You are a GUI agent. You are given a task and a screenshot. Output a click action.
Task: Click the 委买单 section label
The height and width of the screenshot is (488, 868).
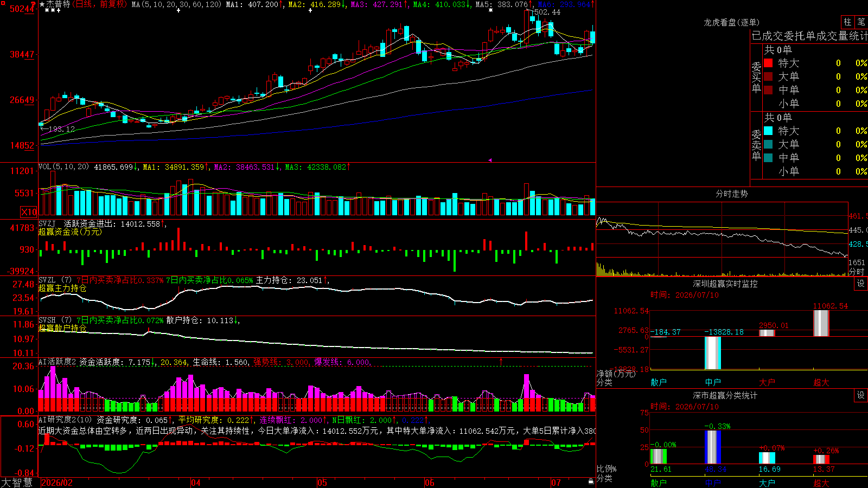tap(756, 76)
